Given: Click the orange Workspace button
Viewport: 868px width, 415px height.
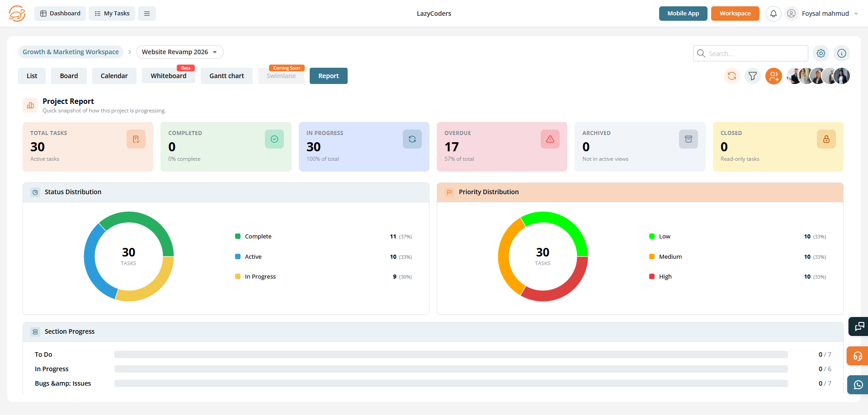Looking at the screenshot, I should click(x=735, y=14).
